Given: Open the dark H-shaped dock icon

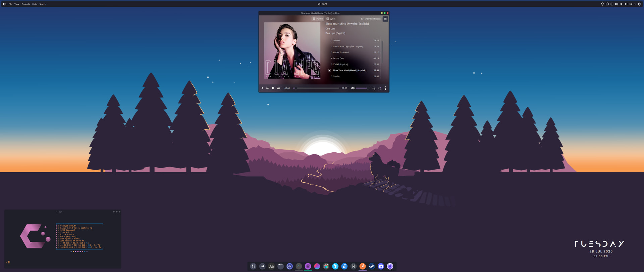Looking at the screenshot, I should [354, 266].
